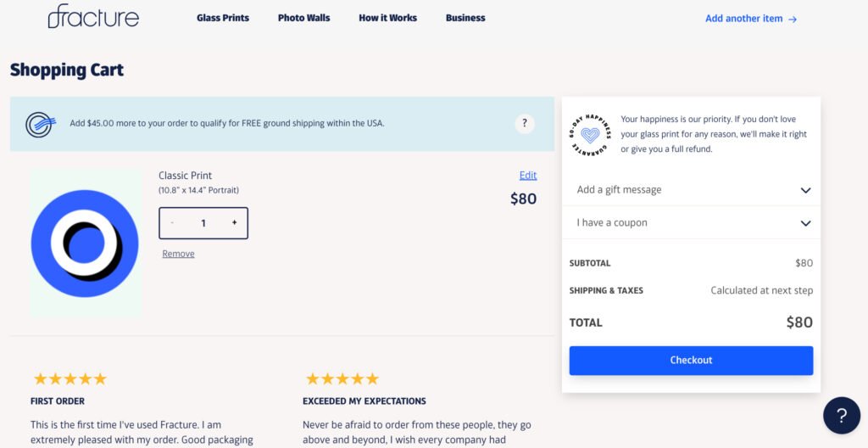Decrease quantity with the minus button
The image size is (868, 448).
pos(172,223)
